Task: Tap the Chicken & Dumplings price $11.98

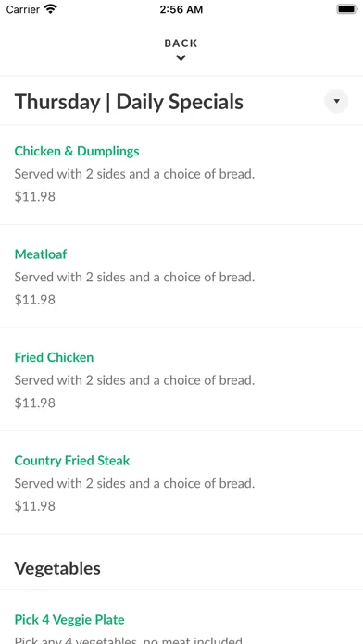Action: [x=35, y=196]
